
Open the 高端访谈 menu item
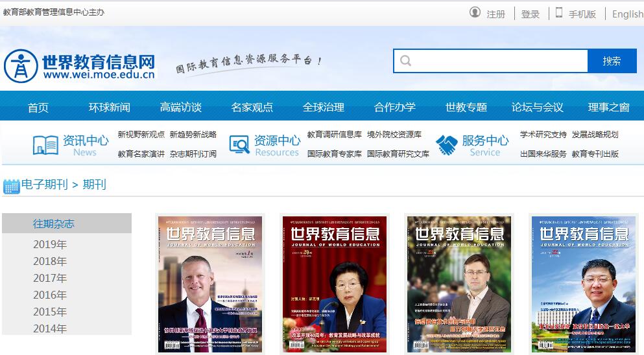180,107
